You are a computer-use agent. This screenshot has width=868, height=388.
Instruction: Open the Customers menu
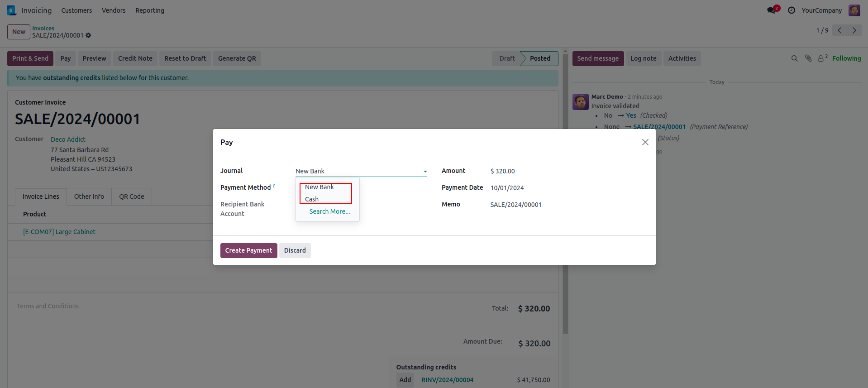76,10
